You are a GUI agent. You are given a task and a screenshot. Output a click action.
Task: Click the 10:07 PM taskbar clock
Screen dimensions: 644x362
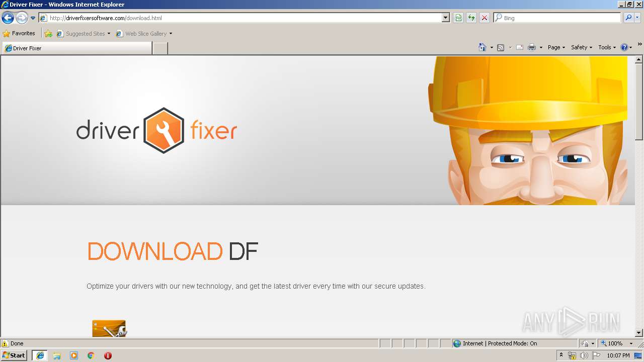(618, 355)
